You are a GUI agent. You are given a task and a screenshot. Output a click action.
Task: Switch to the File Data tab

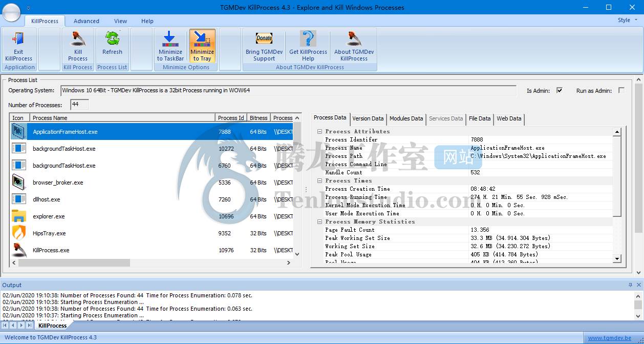click(480, 118)
